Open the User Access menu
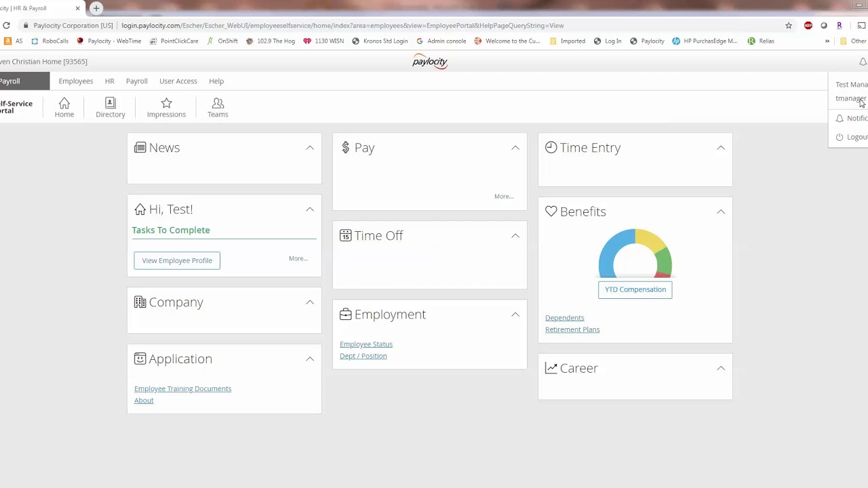The image size is (868, 488). pos(178,81)
